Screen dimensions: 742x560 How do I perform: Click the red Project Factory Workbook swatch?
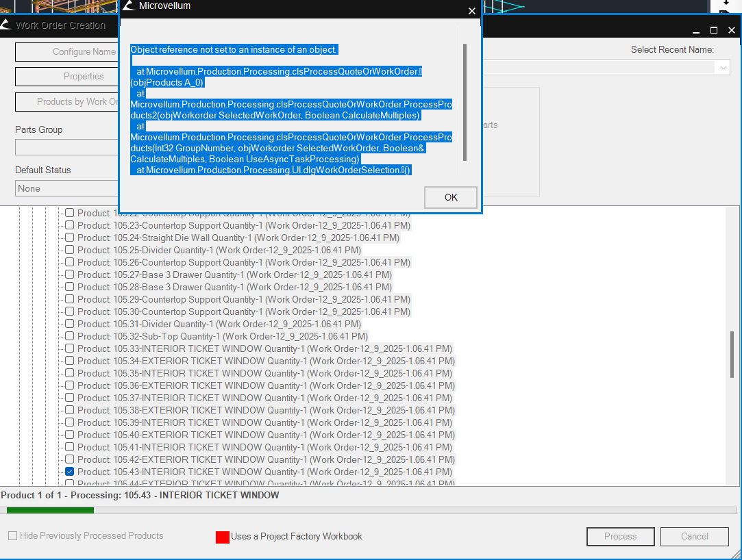point(223,537)
